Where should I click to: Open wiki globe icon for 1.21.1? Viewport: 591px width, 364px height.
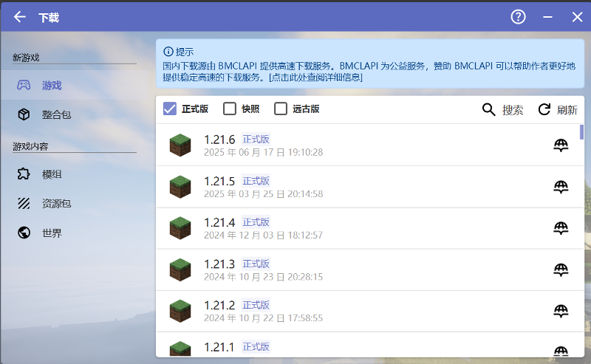[561, 351]
